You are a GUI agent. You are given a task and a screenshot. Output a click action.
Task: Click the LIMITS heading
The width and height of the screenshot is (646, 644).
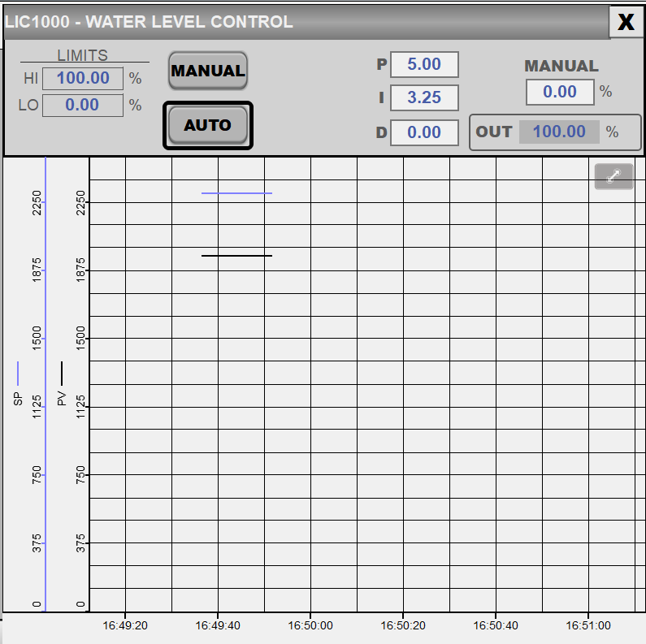click(x=82, y=55)
